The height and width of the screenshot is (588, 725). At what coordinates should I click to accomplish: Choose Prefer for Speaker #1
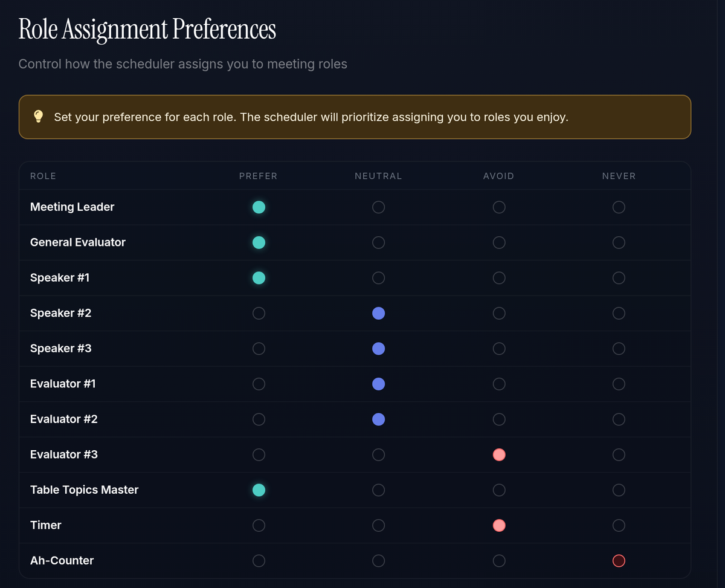pyautogui.click(x=259, y=278)
